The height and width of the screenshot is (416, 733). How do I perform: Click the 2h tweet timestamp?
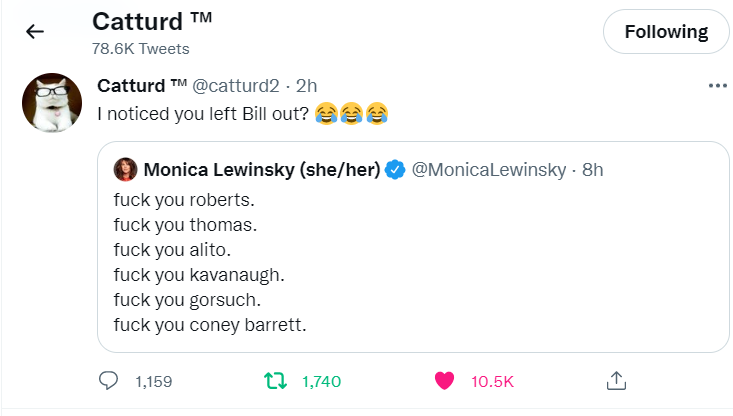306,86
